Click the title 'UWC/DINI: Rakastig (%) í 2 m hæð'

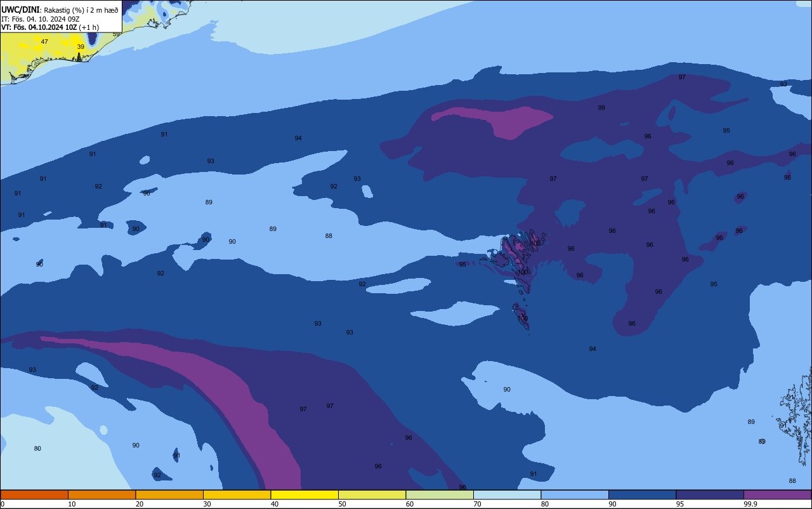click(x=60, y=10)
